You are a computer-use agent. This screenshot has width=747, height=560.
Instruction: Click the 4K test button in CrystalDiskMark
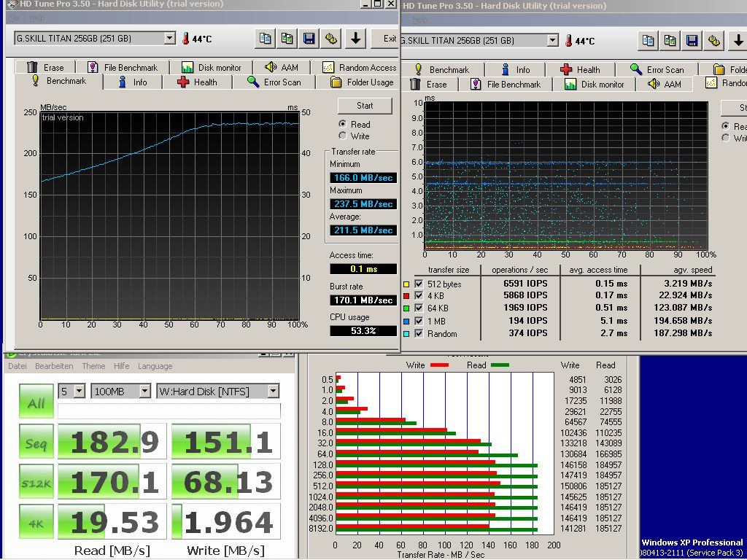(x=36, y=522)
